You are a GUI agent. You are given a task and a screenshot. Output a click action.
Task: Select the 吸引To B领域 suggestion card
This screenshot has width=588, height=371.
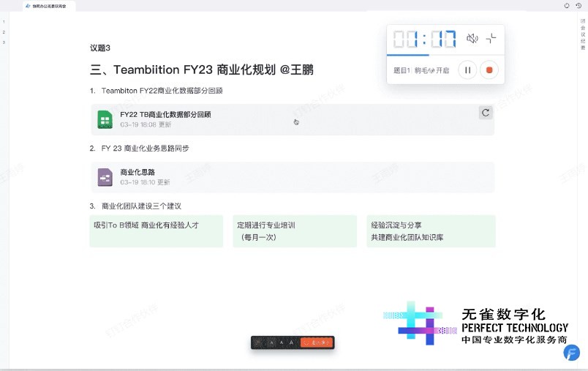[x=156, y=231]
